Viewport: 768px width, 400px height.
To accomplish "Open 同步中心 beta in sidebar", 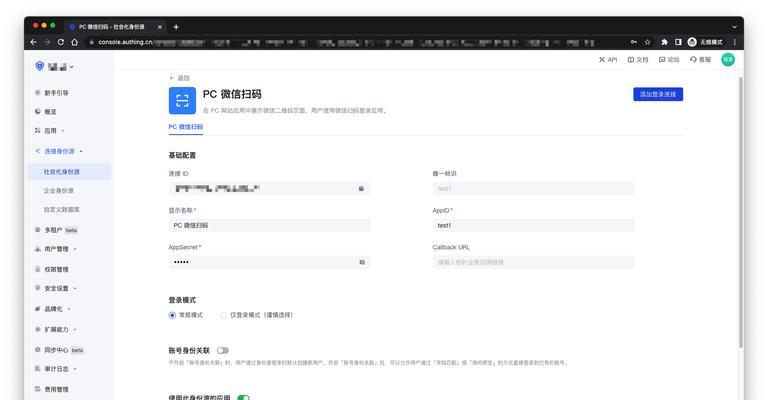I will coord(59,350).
